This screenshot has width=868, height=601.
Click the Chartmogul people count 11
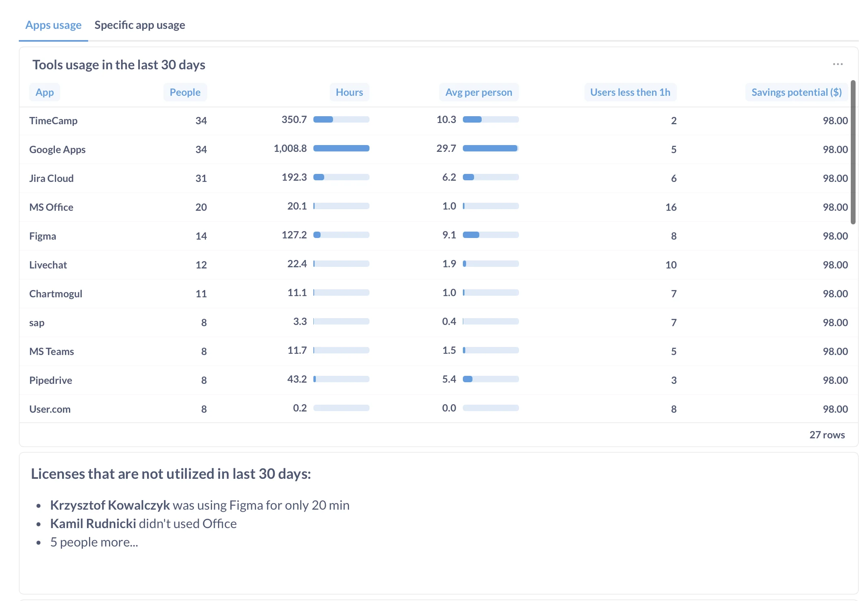(201, 294)
